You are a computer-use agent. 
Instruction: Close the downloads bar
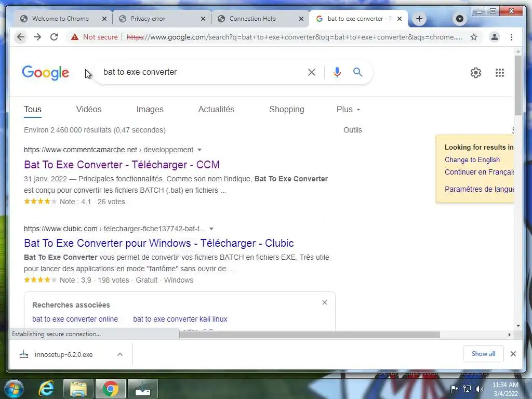pyautogui.click(x=513, y=354)
